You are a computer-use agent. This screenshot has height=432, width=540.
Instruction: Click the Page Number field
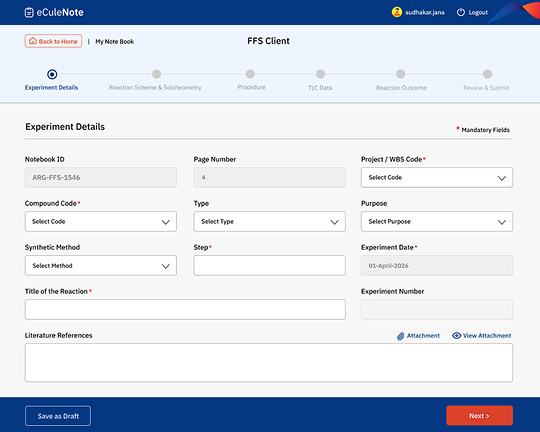[x=269, y=177]
